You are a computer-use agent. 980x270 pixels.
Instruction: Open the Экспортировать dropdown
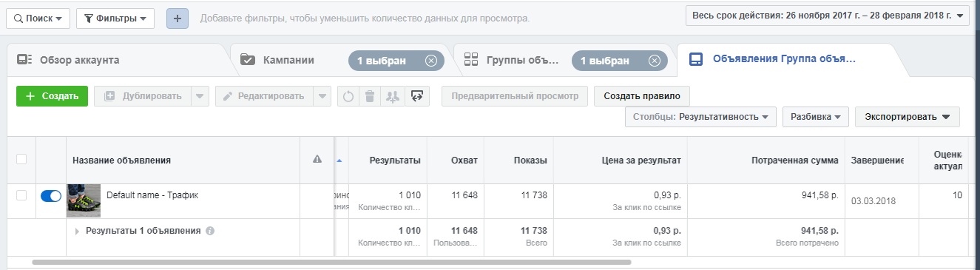(x=907, y=117)
